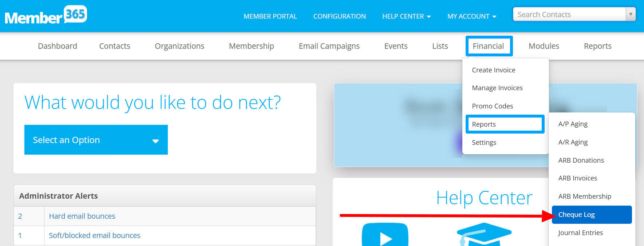The image size is (644, 246).
Task: Select ARB Membership report
Action: pyautogui.click(x=584, y=197)
